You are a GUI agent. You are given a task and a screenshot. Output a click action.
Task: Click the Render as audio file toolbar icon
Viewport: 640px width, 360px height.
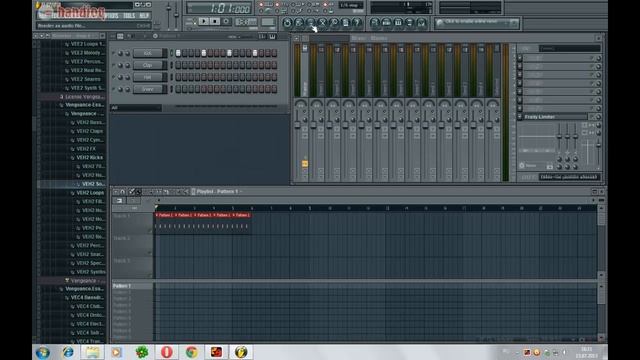pyautogui.click(x=311, y=22)
